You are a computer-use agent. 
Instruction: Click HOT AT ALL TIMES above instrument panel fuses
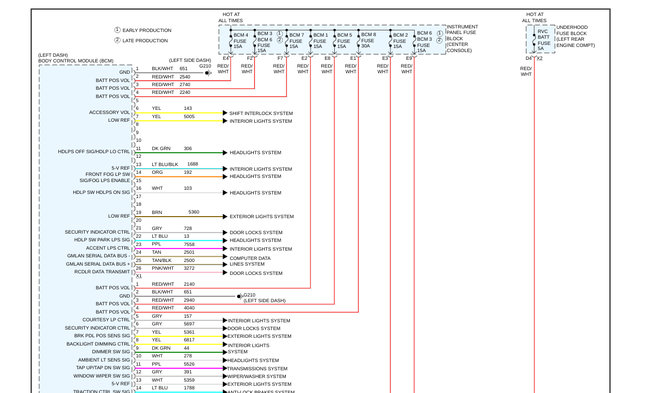[231, 17]
